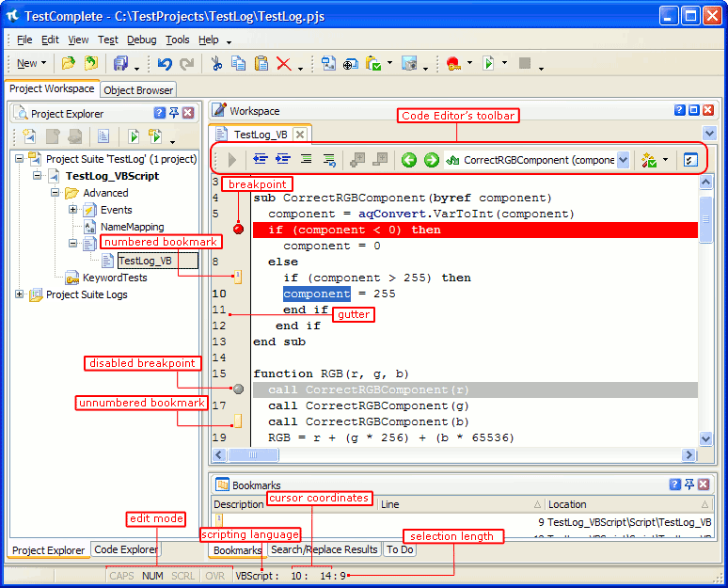Screen dimensions: 728x588
Task: Pin the Bookmarks panel
Action: click(689, 485)
